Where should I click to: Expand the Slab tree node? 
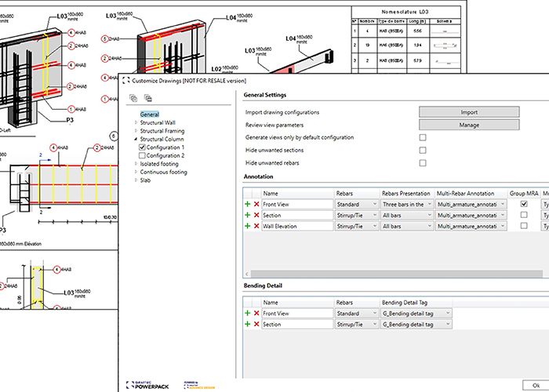point(136,180)
